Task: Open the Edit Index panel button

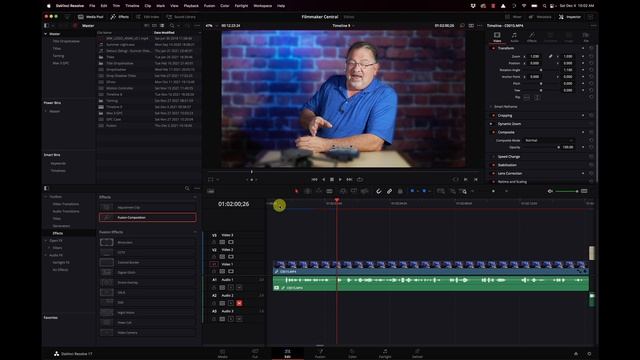Action: (148, 17)
